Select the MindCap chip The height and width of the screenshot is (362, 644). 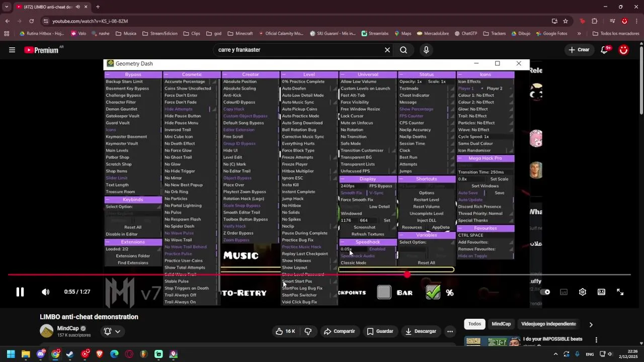click(x=501, y=324)
